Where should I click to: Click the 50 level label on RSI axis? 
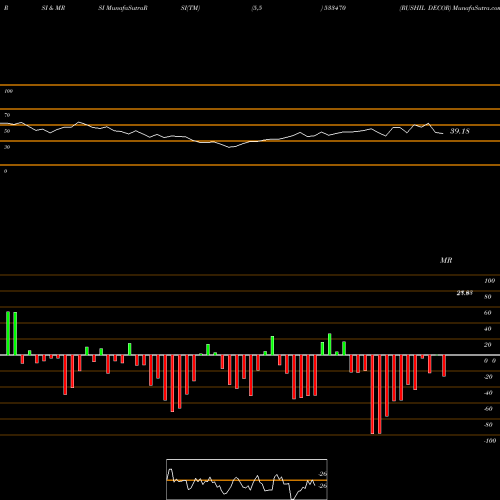pos(7,131)
